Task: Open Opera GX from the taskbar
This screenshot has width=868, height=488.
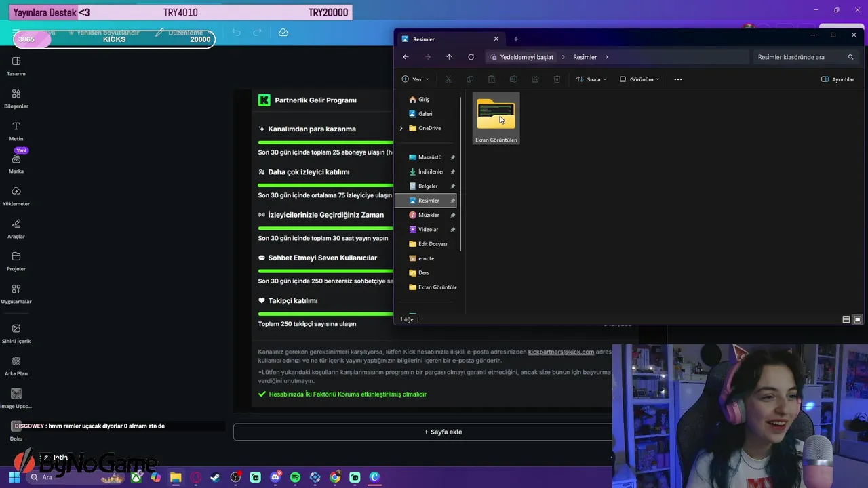Action: tap(195, 477)
